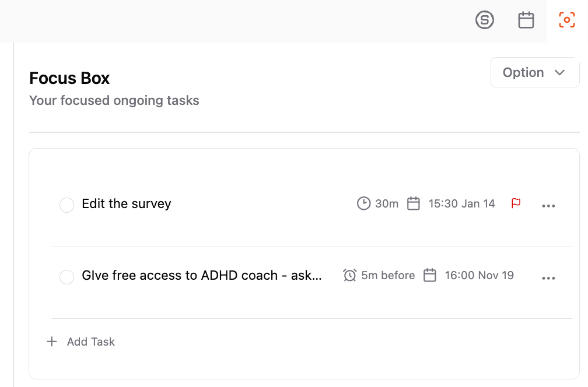Click the alarm clock icon beside 5m before
588x387 pixels.
[x=349, y=275]
